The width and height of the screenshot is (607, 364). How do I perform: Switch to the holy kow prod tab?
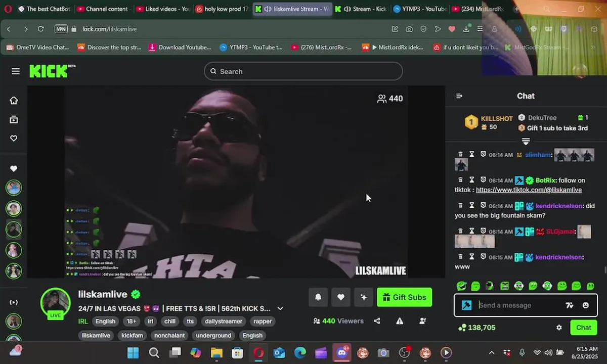pos(223,9)
